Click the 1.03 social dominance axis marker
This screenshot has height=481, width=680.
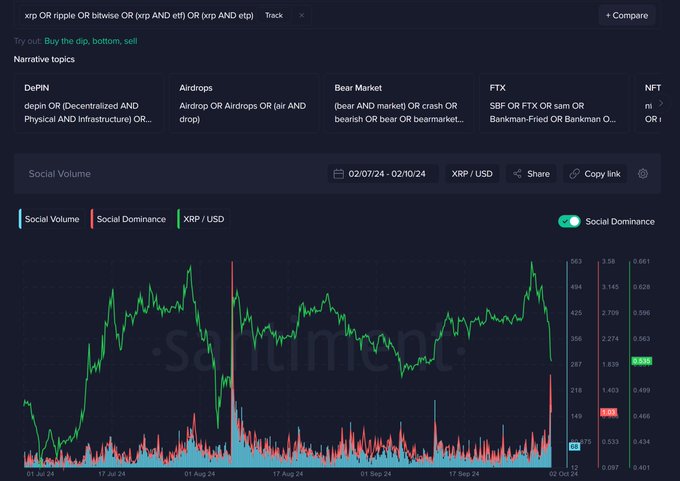click(x=608, y=412)
